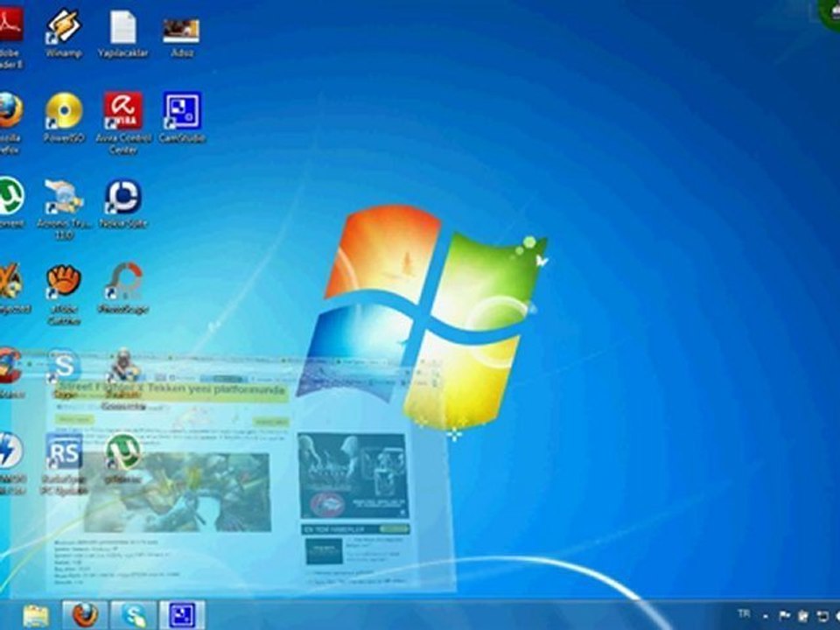Click the network tray icon
This screenshot has height=630, width=840.
click(x=822, y=616)
